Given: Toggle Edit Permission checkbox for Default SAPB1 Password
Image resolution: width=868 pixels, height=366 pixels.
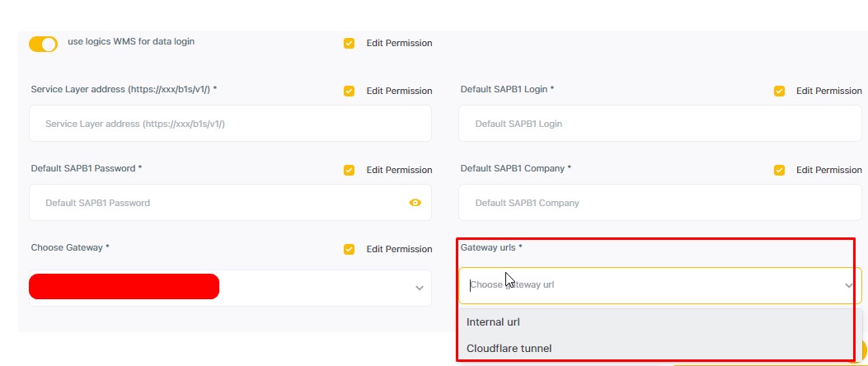Looking at the screenshot, I should pyautogui.click(x=350, y=170).
